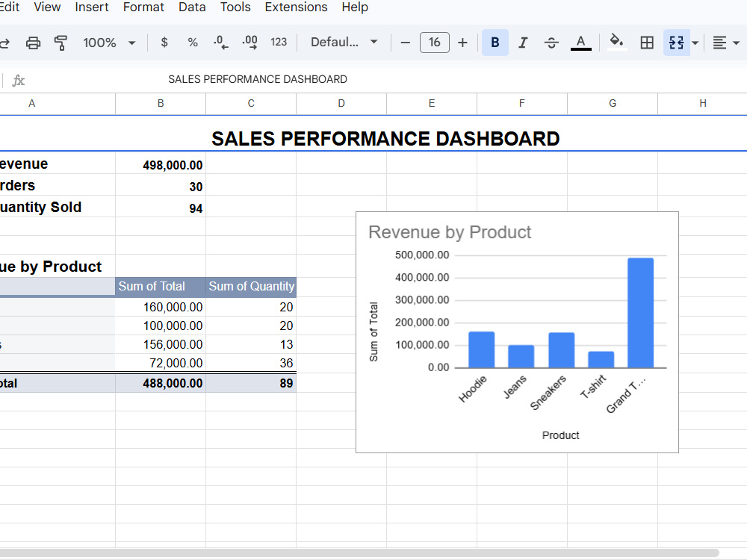The image size is (747, 560).
Task: Select the cell showing 100,000.00
Action: click(161, 326)
